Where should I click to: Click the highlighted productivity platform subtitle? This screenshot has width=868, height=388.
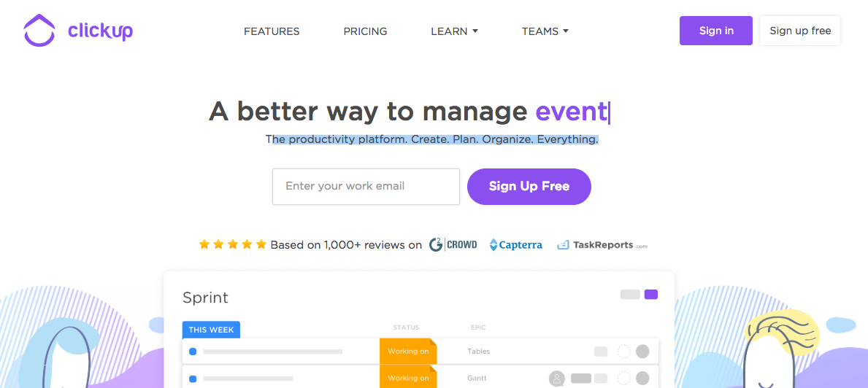pos(431,139)
